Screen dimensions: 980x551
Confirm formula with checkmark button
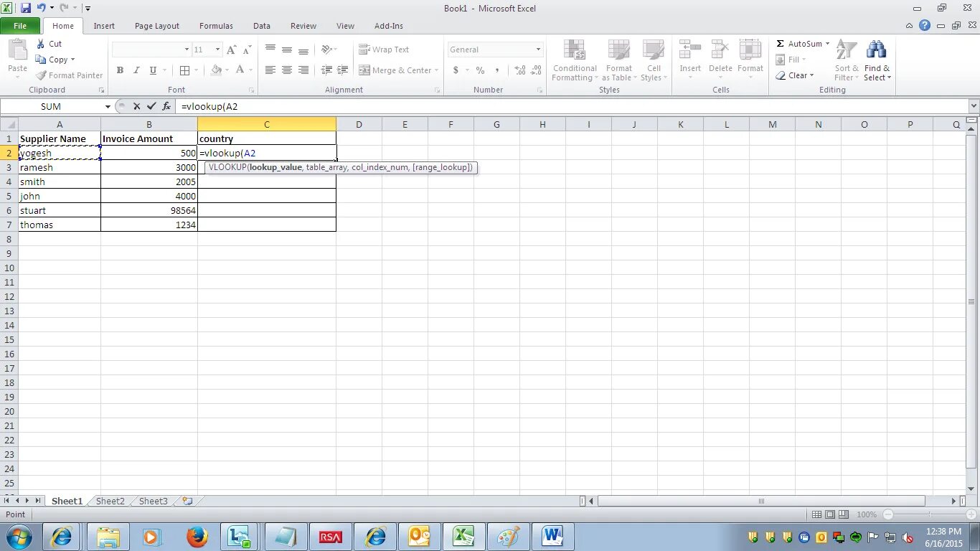(151, 106)
